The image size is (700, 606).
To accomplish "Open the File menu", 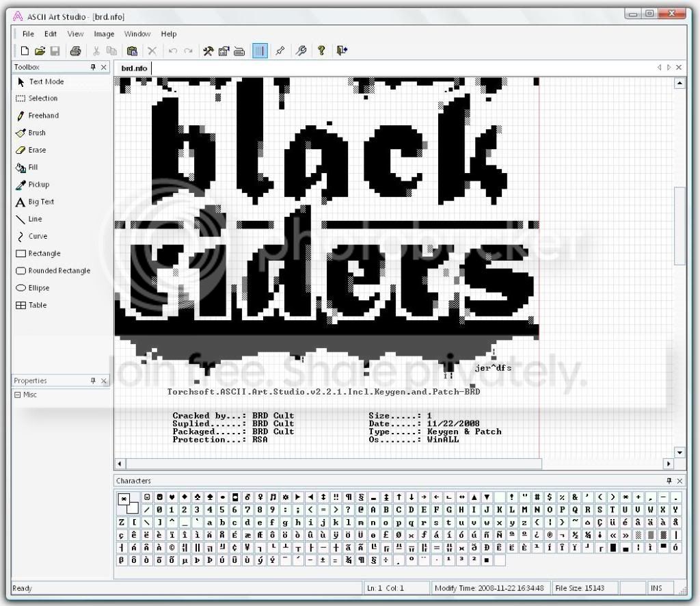I will pyautogui.click(x=28, y=34).
